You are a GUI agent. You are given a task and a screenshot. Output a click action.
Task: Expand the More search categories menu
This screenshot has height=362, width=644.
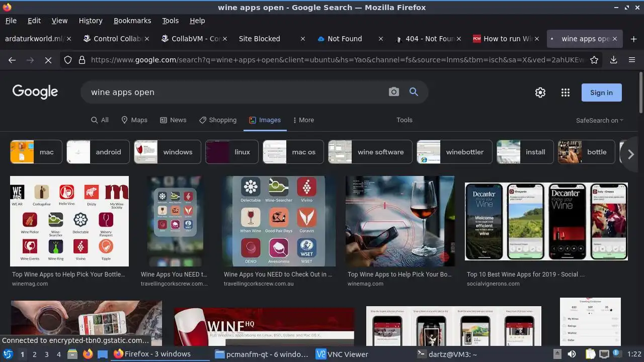302,120
